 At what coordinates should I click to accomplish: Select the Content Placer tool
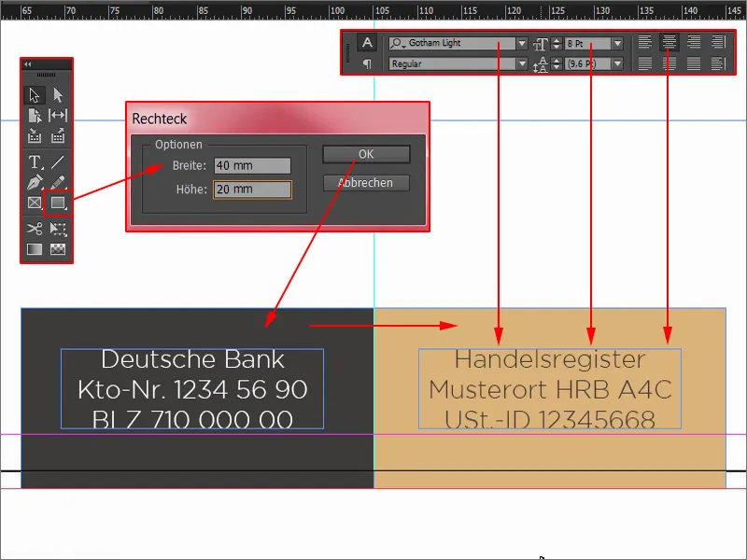point(58,135)
